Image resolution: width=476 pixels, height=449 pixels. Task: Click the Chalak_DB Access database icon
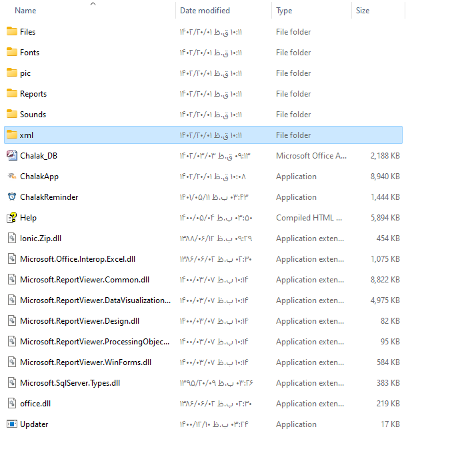pos(12,156)
